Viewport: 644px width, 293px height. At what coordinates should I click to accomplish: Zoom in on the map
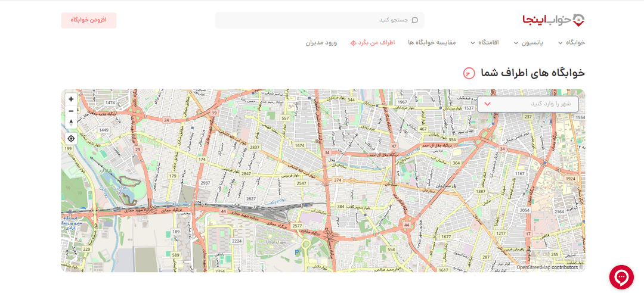[71, 99]
